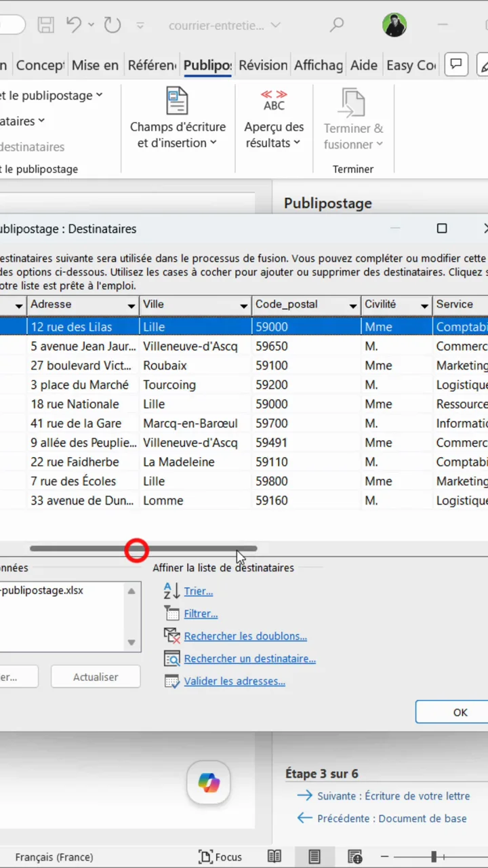Open the Copilot floating button
This screenshot has height=868, width=488.
pyautogui.click(x=209, y=783)
